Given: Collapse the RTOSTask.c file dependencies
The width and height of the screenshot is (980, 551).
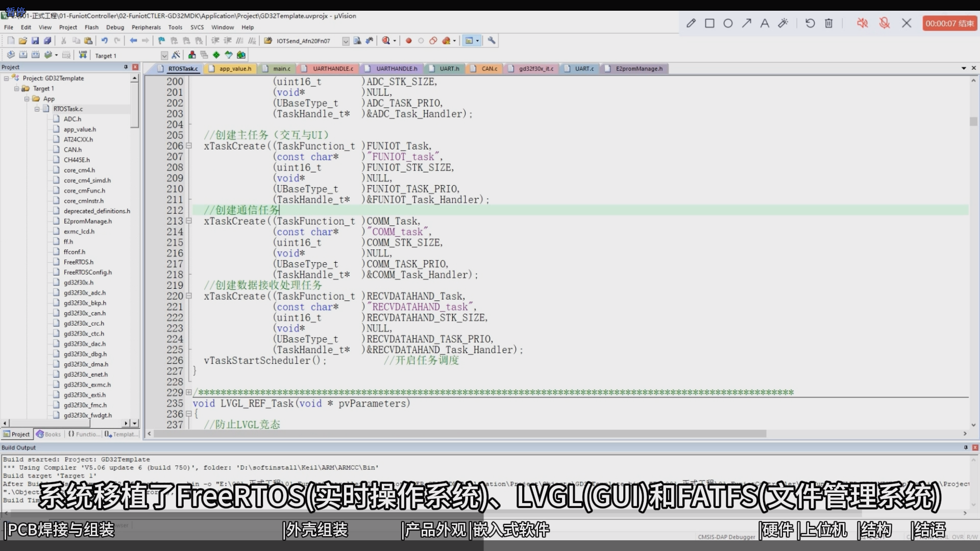Looking at the screenshot, I should pos(37,109).
